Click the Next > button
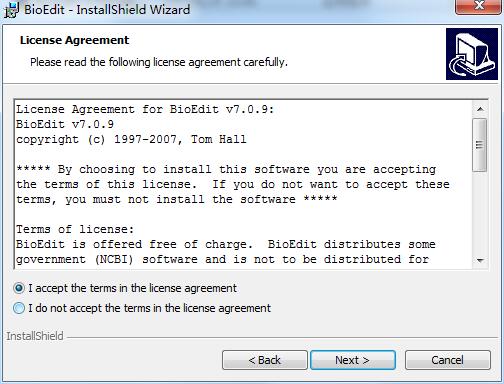This screenshot has width=504, height=384. pos(353,360)
